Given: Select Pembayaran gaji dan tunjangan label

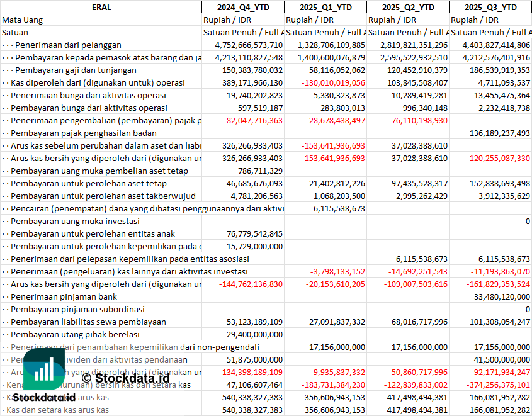Looking at the screenshot, I should (76, 70).
